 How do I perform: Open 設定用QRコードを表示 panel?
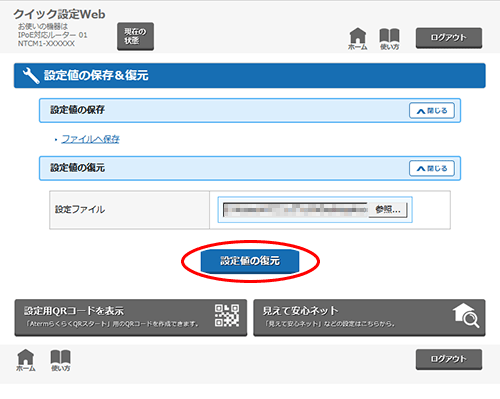tap(131, 317)
